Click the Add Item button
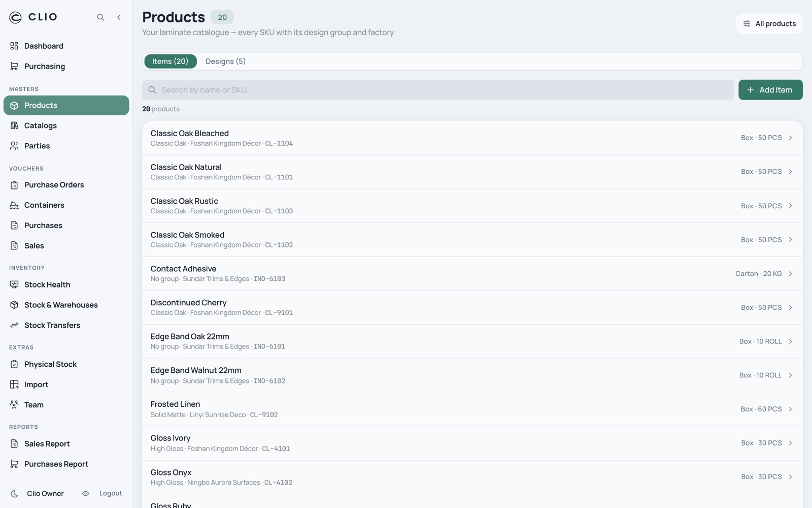The image size is (812, 508). [770, 90]
